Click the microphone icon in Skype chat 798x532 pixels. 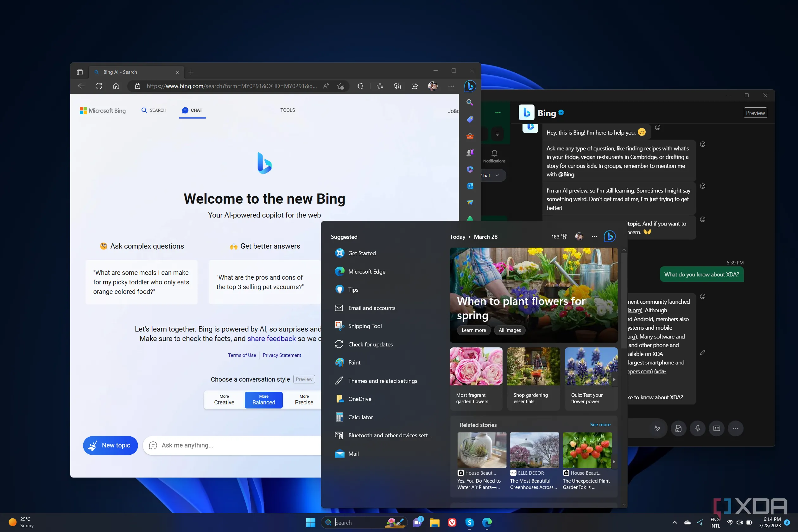coord(698,428)
